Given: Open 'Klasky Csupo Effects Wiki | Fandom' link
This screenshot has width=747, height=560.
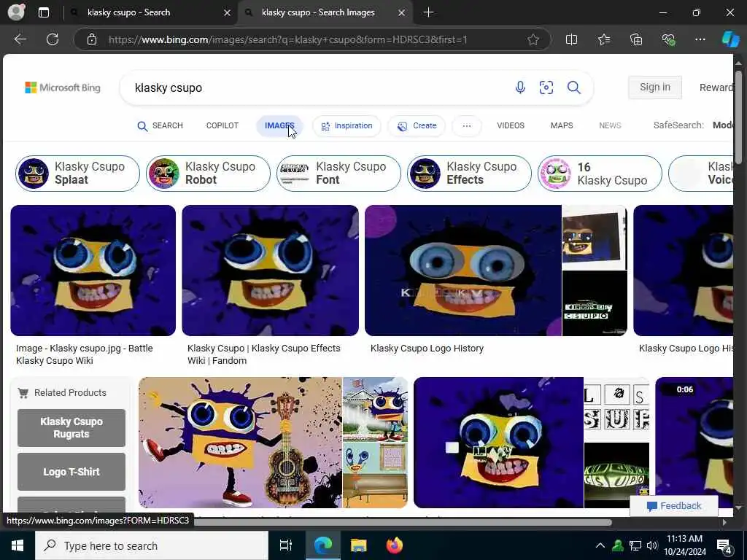Looking at the screenshot, I should coord(264,354).
